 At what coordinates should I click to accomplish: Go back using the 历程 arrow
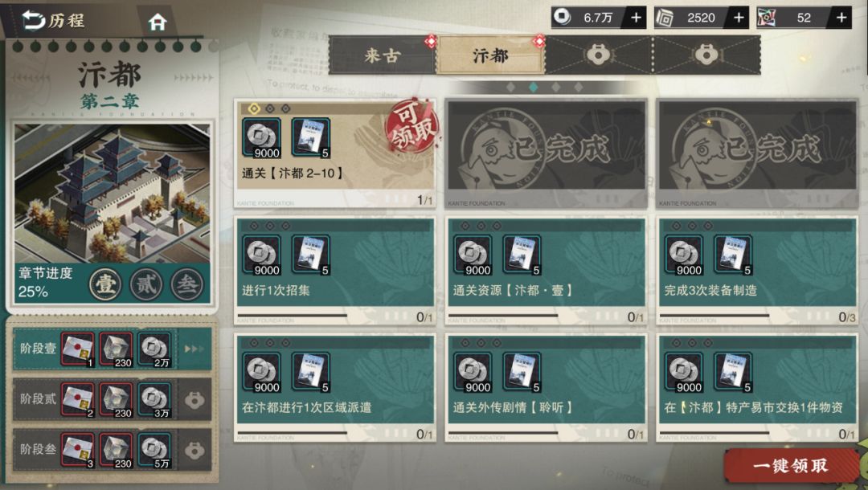point(34,20)
